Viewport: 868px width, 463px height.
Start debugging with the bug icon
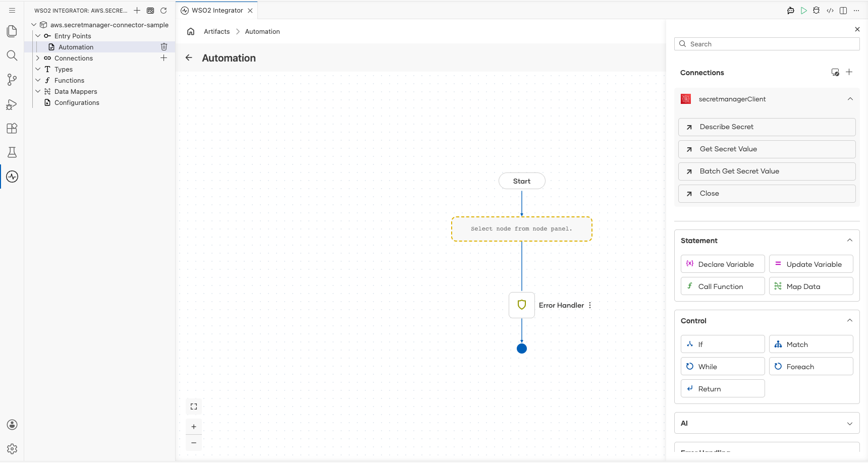pyautogui.click(x=817, y=10)
